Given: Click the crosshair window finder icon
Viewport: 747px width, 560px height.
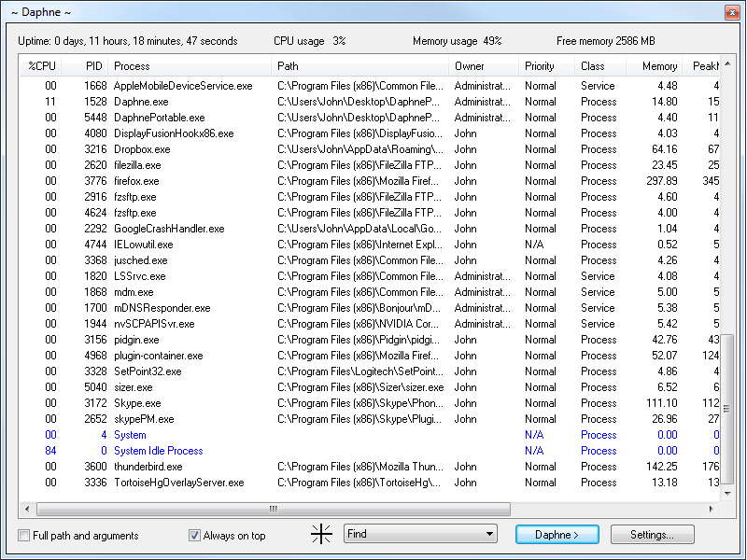Looking at the screenshot, I should [321, 534].
